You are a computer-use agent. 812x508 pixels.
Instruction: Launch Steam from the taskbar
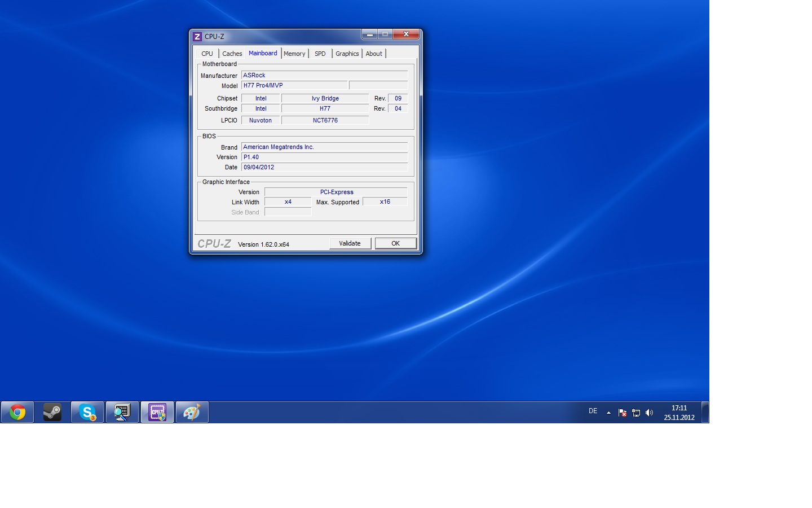pos(52,413)
